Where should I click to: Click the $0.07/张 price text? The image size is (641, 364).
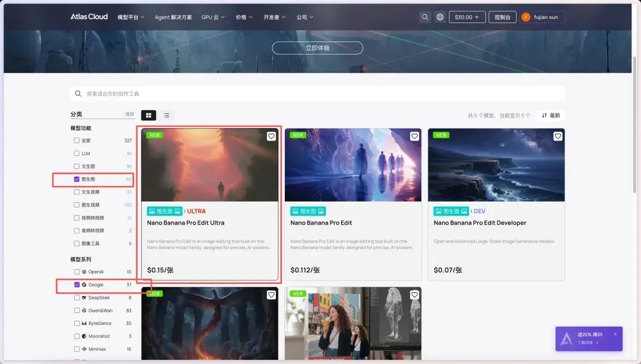(x=448, y=270)
